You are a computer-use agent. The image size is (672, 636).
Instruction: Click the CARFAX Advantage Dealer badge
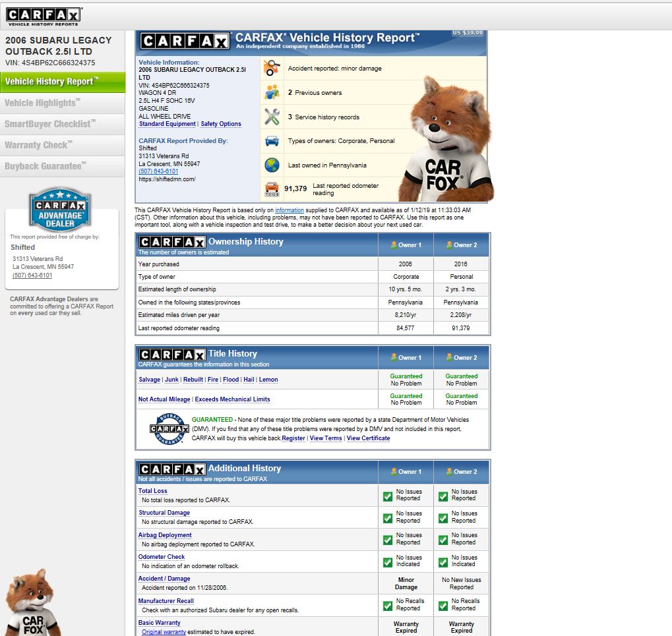click(60, 210)
